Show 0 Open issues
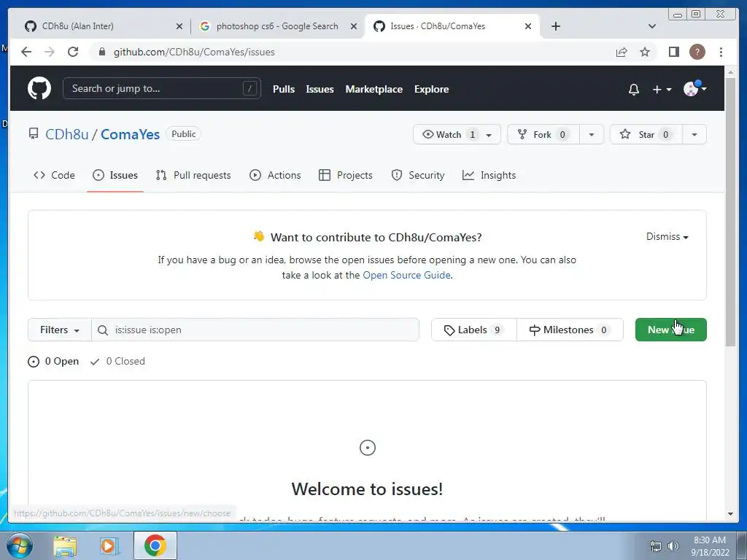Image resolution: width=747 pixels, height=560 pixels. pyautogui.click(x=53, y=362)
